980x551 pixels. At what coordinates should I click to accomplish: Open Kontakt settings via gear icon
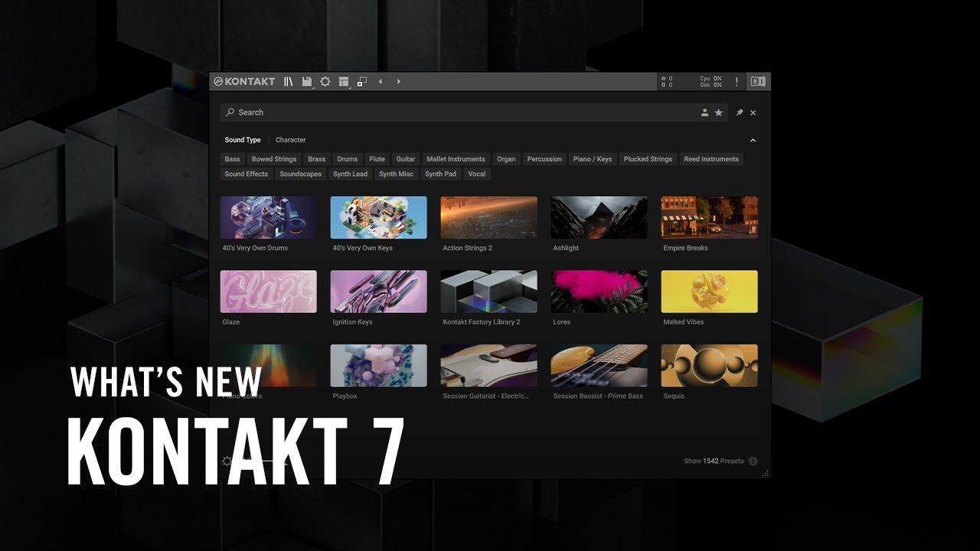pyautogui.click(x=325, y=81)
